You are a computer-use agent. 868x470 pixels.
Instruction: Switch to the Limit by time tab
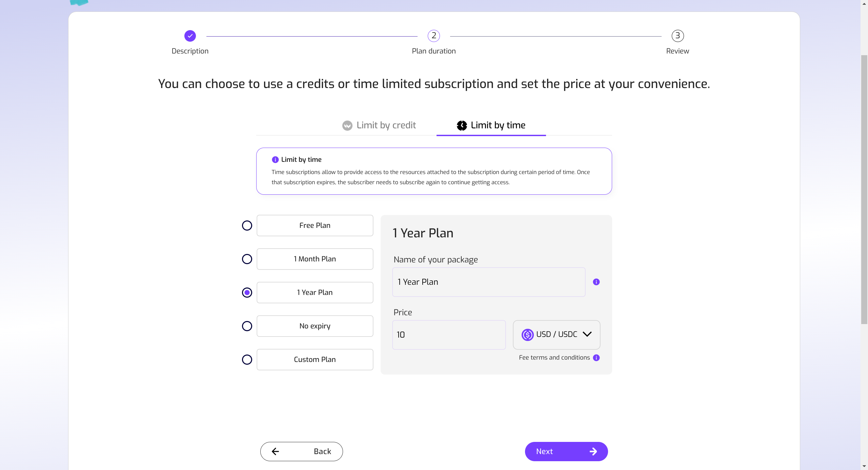click(x=491, y=125)
